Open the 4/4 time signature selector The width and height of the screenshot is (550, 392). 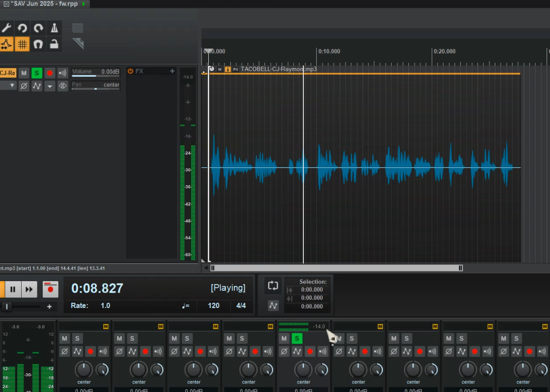coord(240,306)
